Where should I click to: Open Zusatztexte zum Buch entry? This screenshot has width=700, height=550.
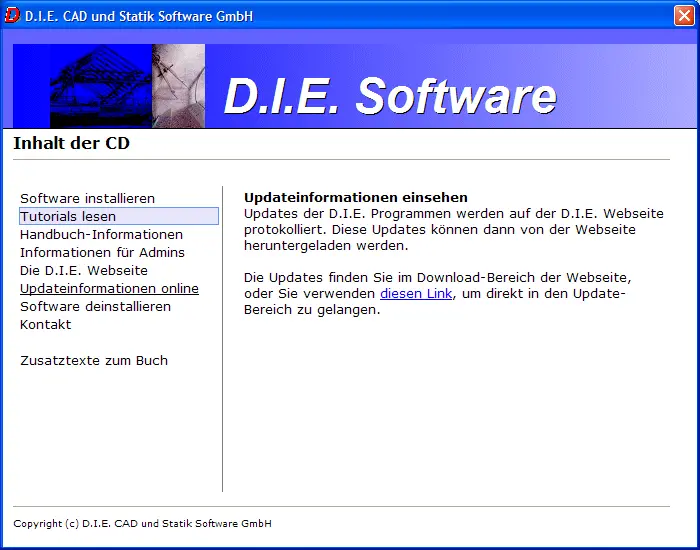click(94, 360)
